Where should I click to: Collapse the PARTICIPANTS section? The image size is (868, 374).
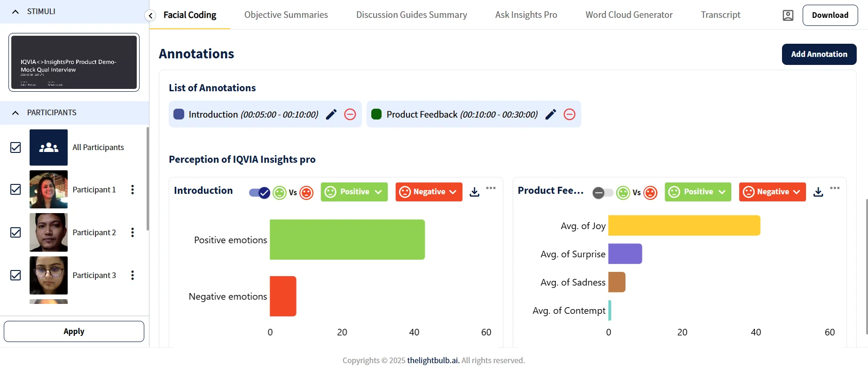[x=16, y=113]
